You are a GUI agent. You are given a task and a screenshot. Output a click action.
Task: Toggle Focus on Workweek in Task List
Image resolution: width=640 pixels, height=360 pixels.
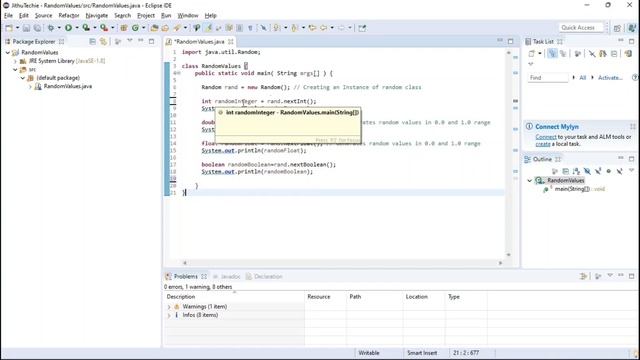(x=578, y=53)
